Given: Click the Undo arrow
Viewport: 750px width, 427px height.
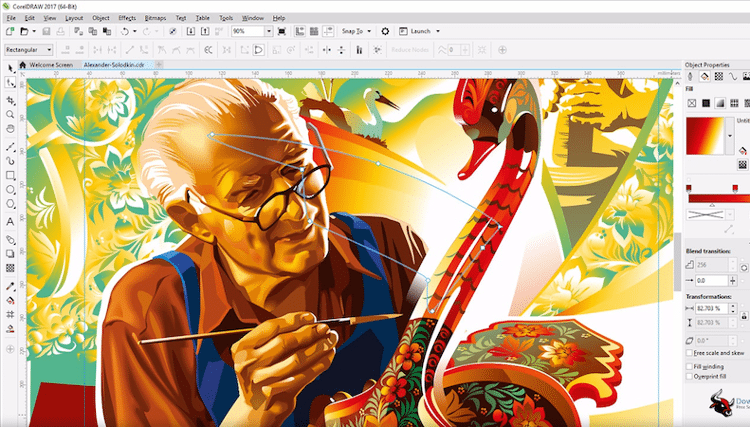Looking at the screenshot, I should click(125, 31).
